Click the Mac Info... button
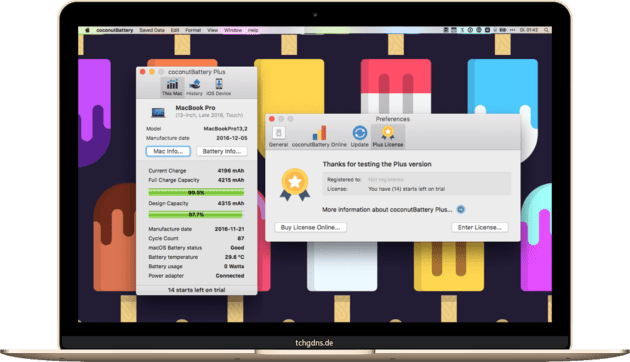Image resolution: width=630 pixels, height=362 pixels. click(168, 151)
